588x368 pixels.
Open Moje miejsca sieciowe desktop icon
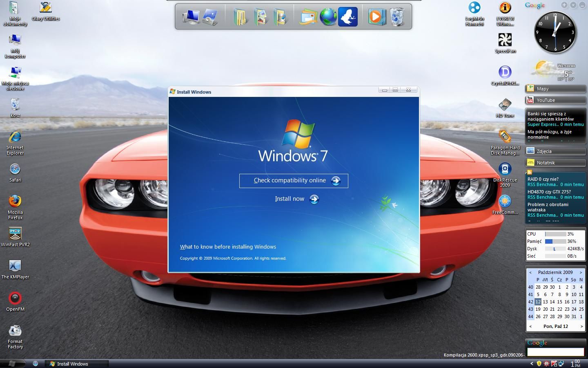pyautogui.click(x=15, y=78)
